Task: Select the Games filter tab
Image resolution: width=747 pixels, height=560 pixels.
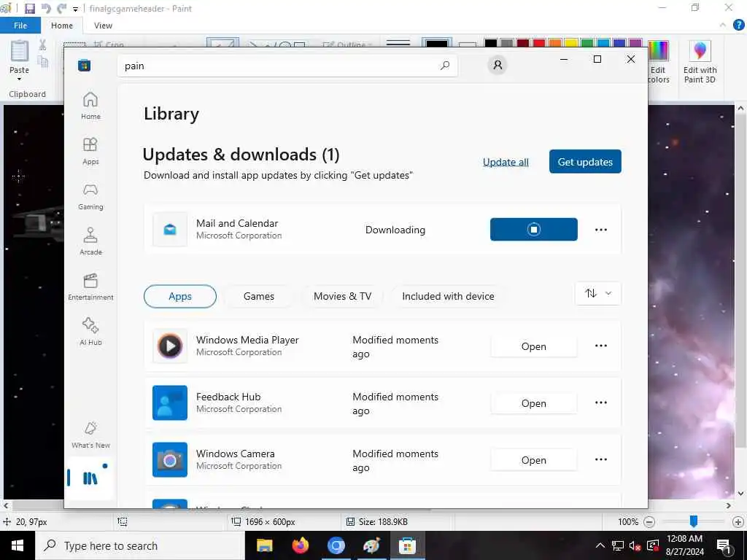Action: pos(259,296)
